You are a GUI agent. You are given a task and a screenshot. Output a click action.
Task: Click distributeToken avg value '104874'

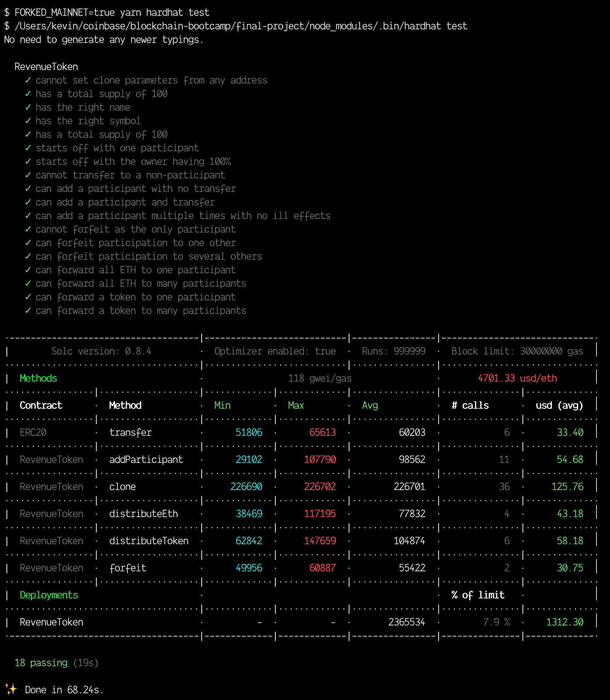(410, 541)
